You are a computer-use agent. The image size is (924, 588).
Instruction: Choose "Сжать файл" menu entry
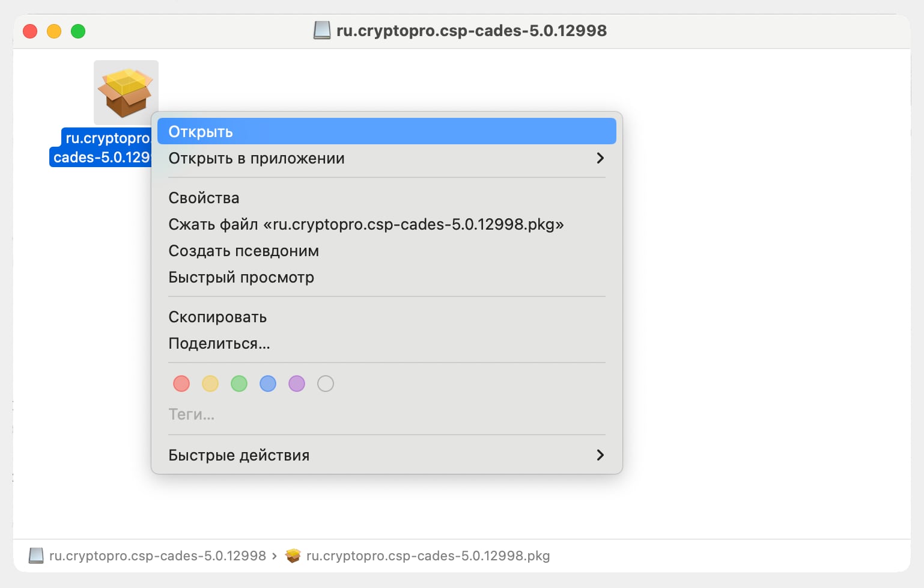[x=366, y=224]
